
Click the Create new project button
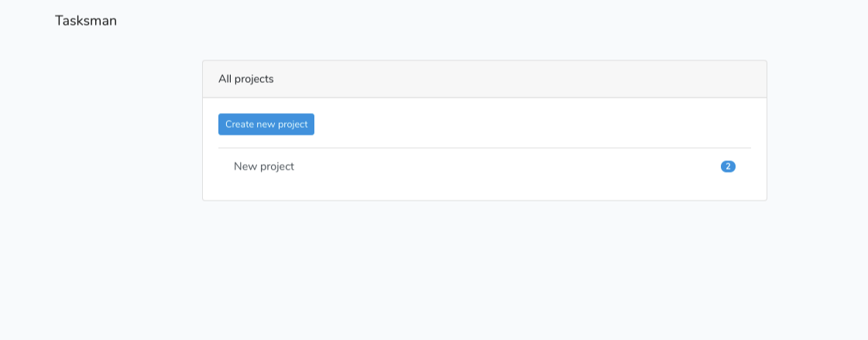[266, 124]
